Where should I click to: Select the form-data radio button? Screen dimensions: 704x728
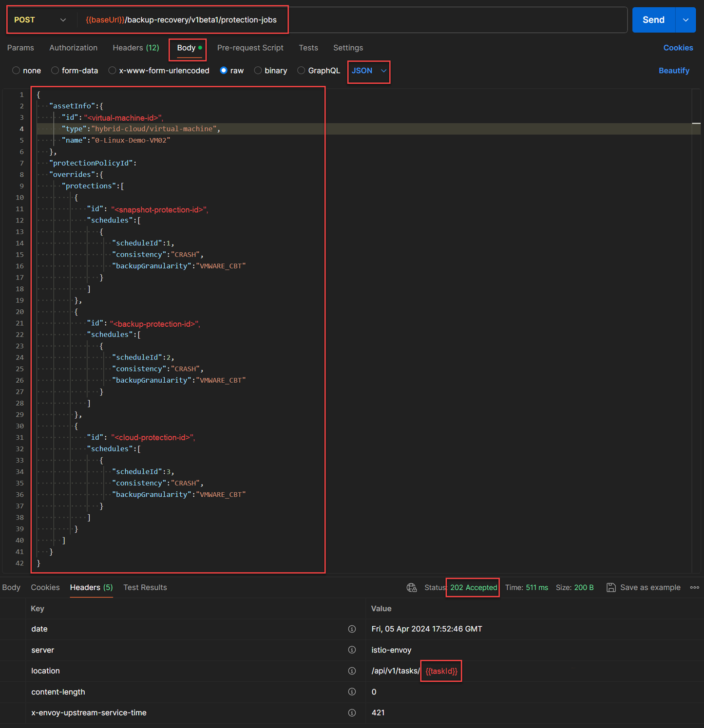coord(55,71)
